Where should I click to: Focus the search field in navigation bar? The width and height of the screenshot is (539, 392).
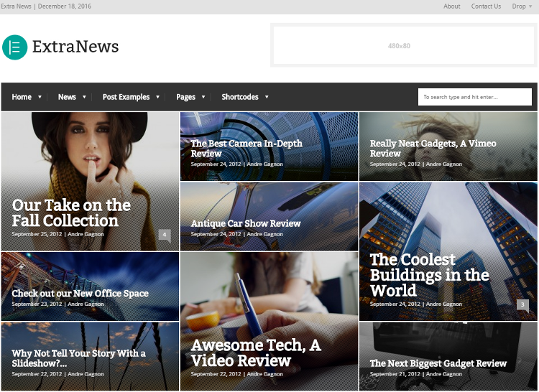tap(475, 97)
